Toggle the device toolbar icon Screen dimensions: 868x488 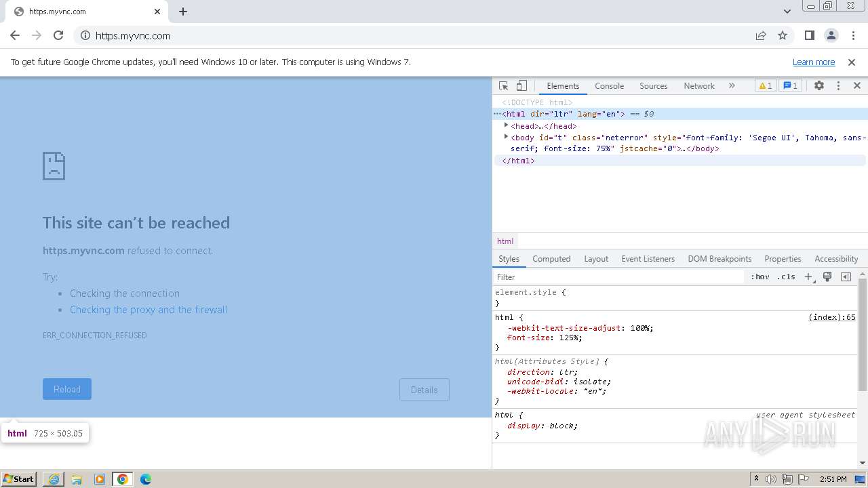pos(521,86)
